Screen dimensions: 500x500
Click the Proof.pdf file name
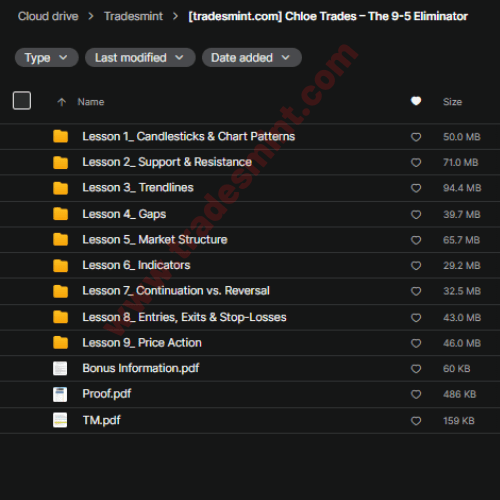pos(107,394)
